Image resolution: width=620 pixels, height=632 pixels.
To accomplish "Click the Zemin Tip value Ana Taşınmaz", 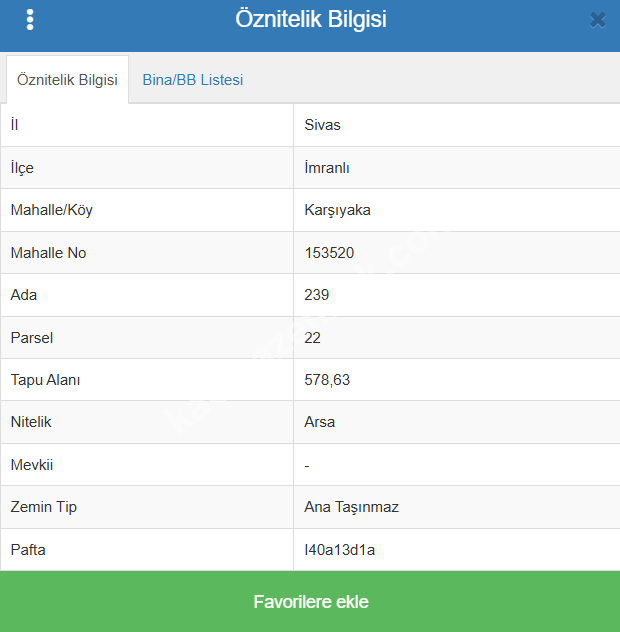I will (351, 507).
